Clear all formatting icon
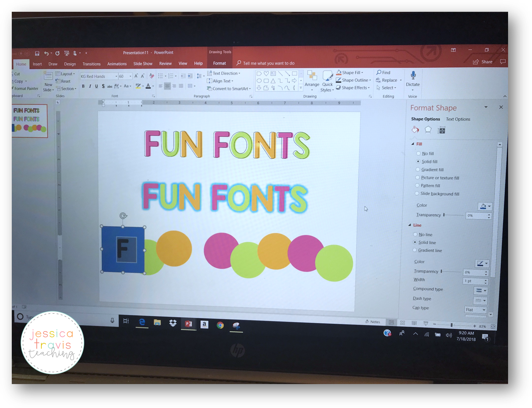The height and width of the screenshot is (408, 532). click(151, 76)
